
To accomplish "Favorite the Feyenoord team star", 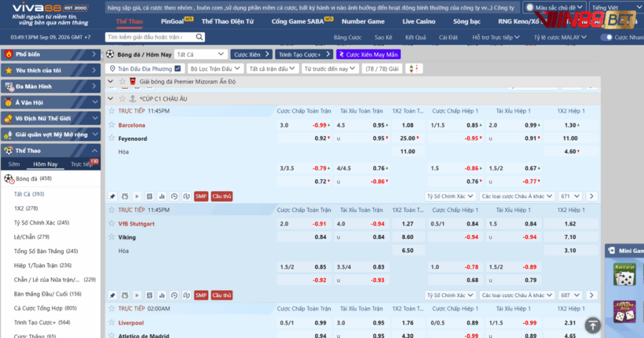I will click(112, 138).
